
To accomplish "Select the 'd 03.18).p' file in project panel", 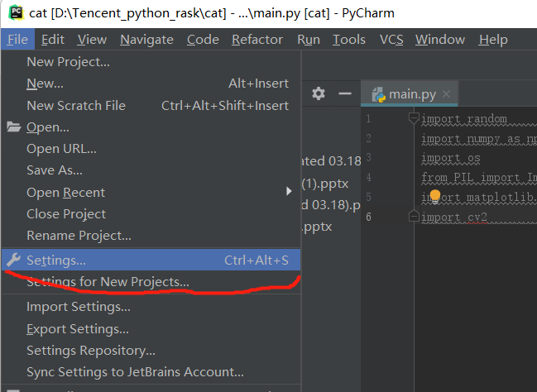I will 331,205.
